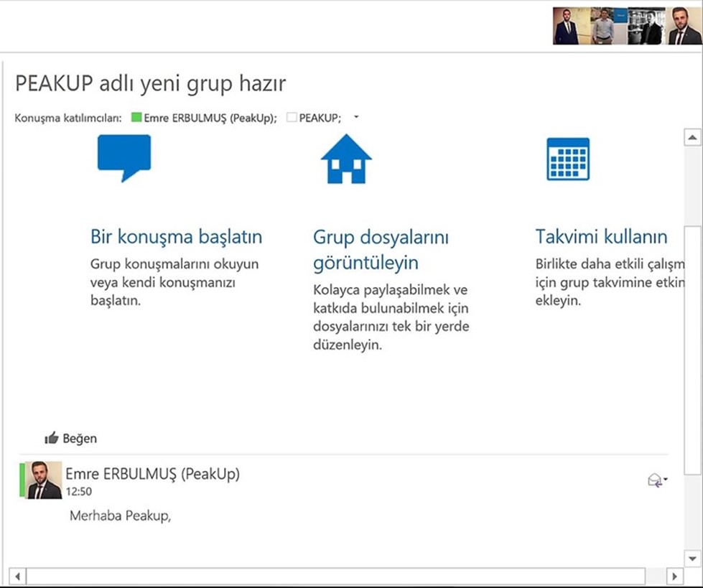Image resolution: width=703 pixels, height=588 pixels.
Task: Click the horizontal scrollbar left arrow
Action: 17,576
